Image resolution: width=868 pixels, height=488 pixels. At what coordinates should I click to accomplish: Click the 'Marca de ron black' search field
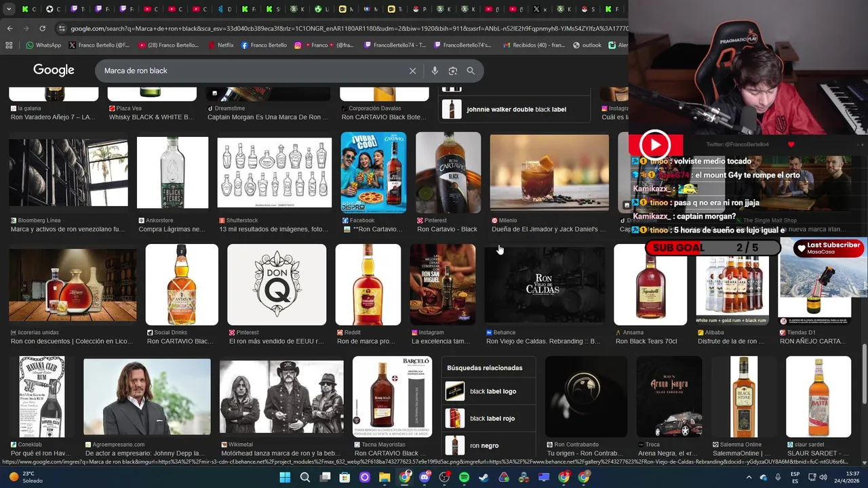[x=251, y=70]
